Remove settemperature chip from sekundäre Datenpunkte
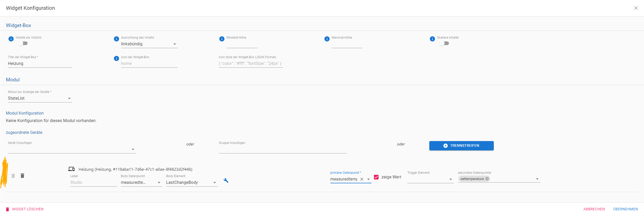This screenshot has height=216, width=644. 487,179
